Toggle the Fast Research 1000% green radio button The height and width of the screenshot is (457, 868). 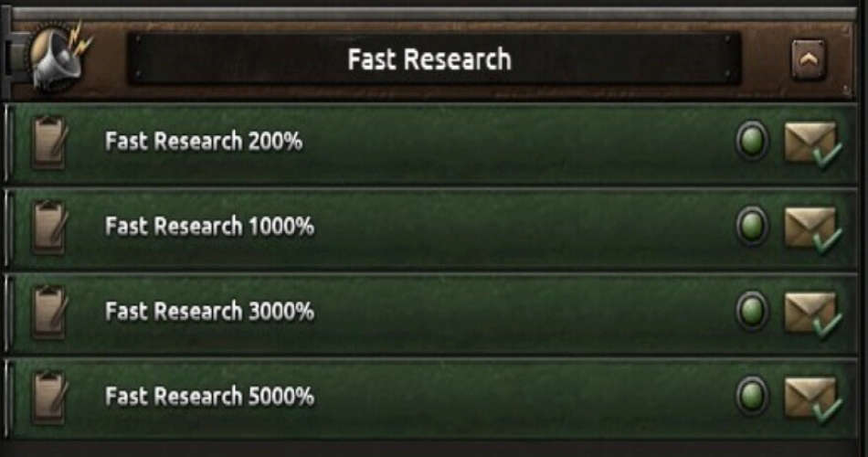pos(752,226)
